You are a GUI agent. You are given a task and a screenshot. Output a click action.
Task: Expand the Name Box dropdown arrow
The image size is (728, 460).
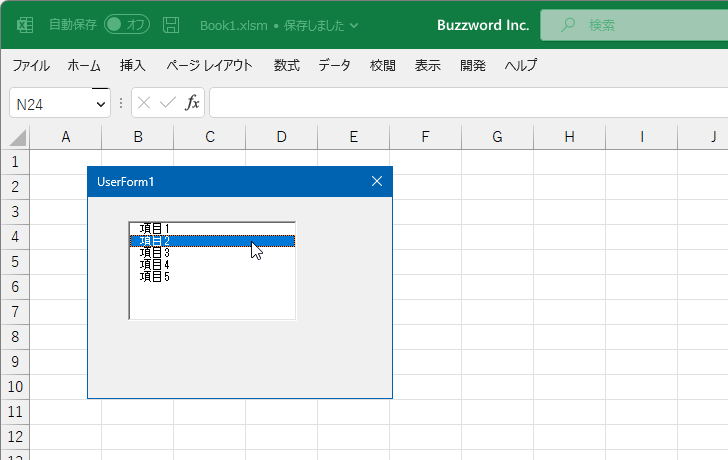pos(101,104)
